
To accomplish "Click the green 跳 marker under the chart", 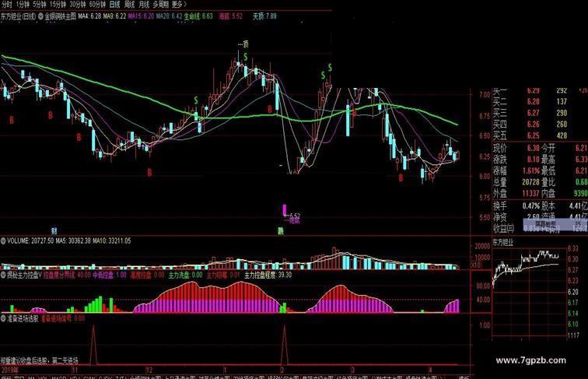I will tap(281, 231).
